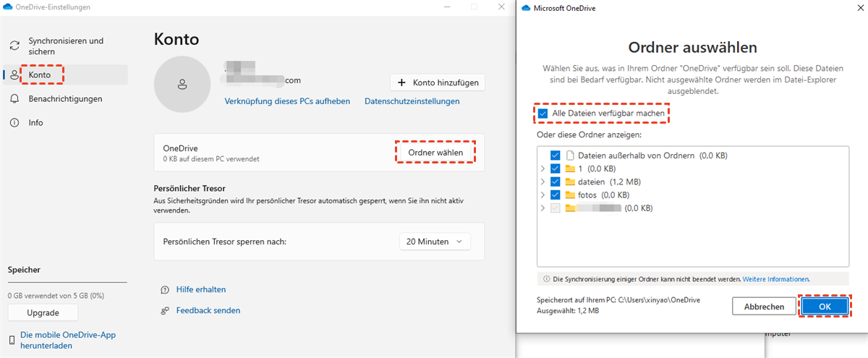Confirm folder selection with OK
The image size is (868, 358).
click(x=825, y=307)
